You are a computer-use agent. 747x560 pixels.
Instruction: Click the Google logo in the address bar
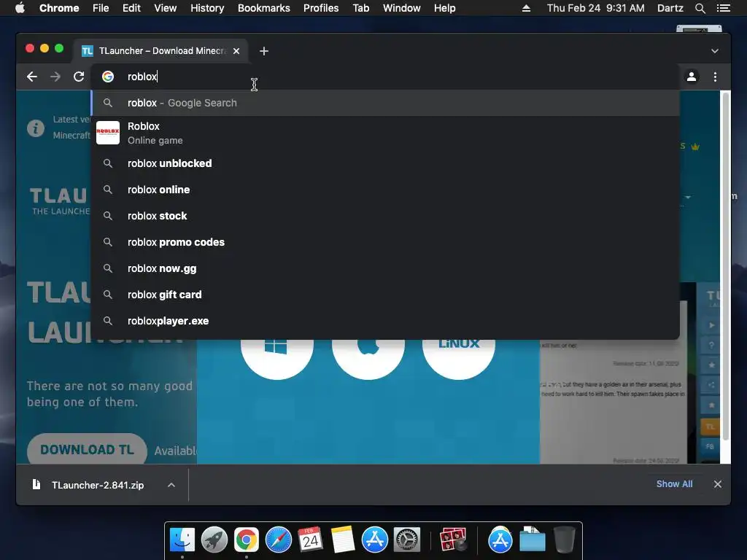click(x=108, y=77)
